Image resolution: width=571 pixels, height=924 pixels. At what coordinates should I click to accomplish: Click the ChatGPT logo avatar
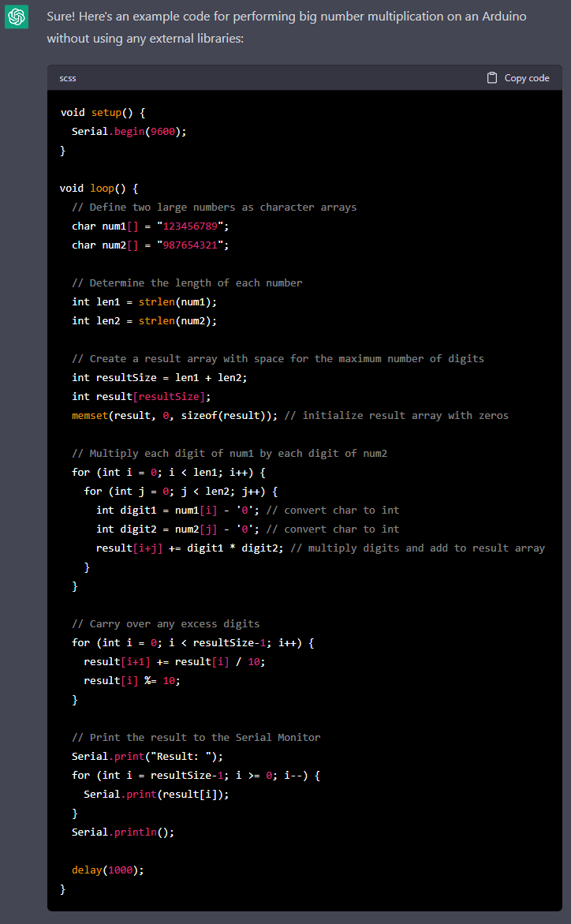(17, 17)
